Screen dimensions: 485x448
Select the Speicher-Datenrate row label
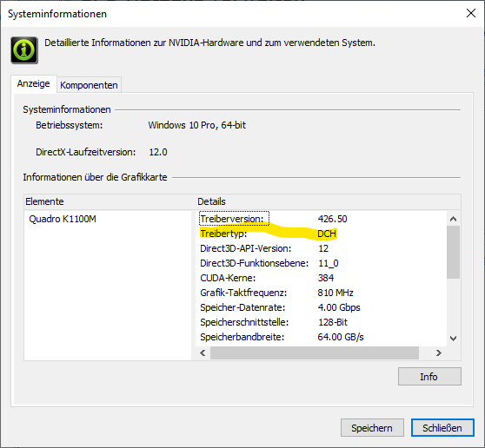[242, 307]
